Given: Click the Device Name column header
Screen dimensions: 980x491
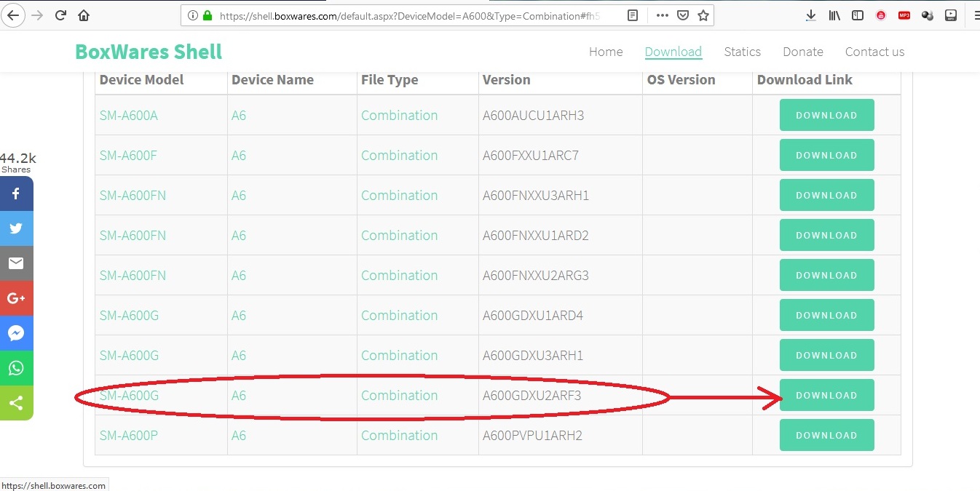Looking at the screenshot, I should 272,80.
